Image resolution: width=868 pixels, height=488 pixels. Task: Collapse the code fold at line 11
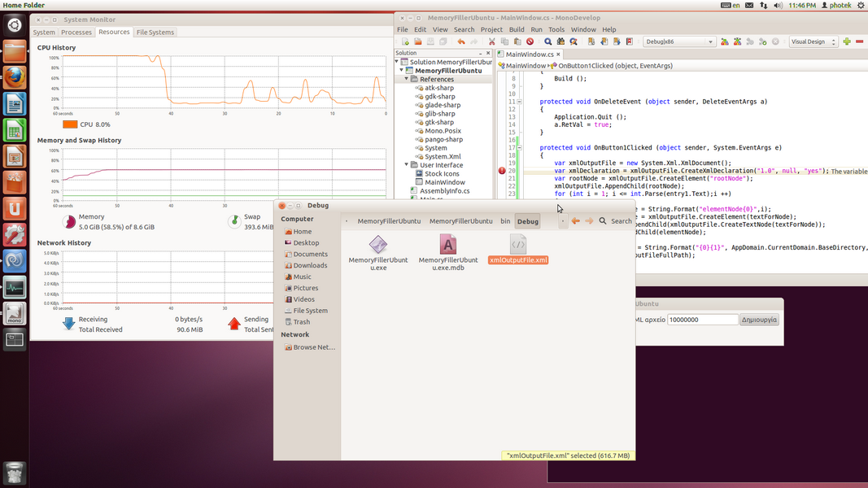pyautogui.click(x=519, y=102)
